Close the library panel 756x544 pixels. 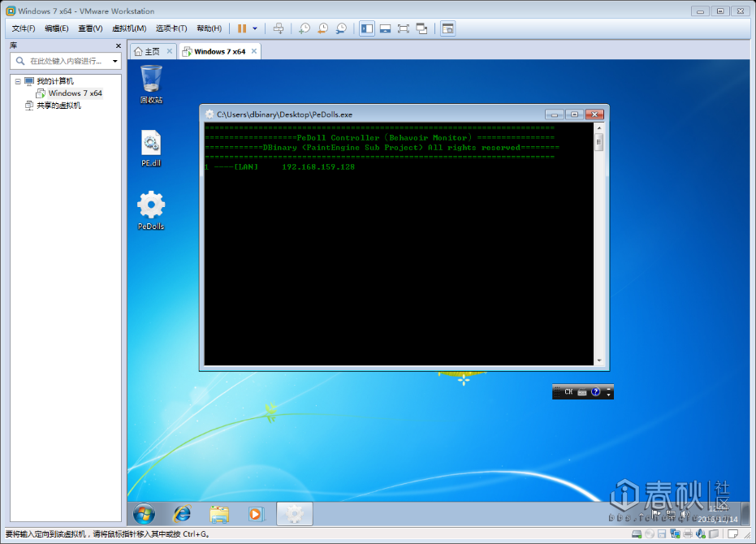tap(118, 45)
